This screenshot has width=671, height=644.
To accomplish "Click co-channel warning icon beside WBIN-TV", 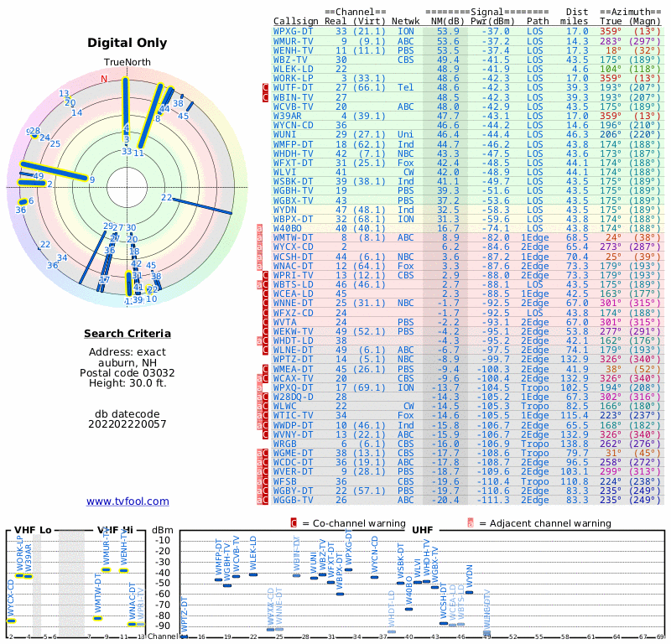I will (x=265, y=97).
